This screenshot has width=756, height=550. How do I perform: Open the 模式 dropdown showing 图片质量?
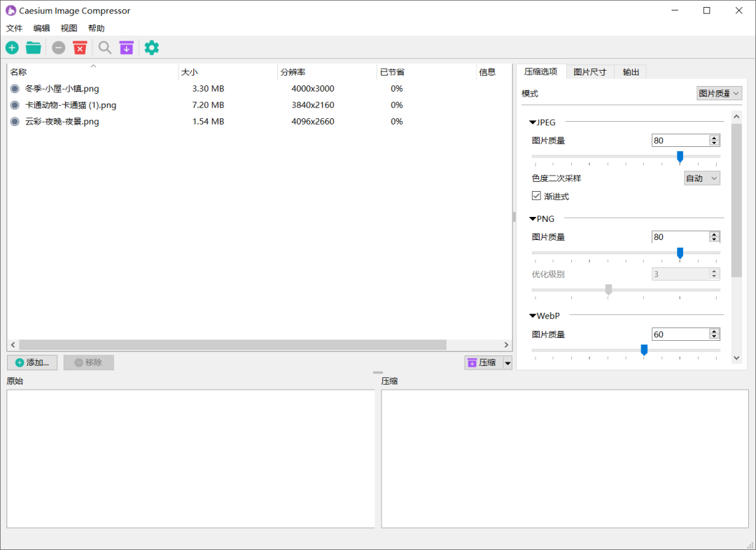point(720,94)
